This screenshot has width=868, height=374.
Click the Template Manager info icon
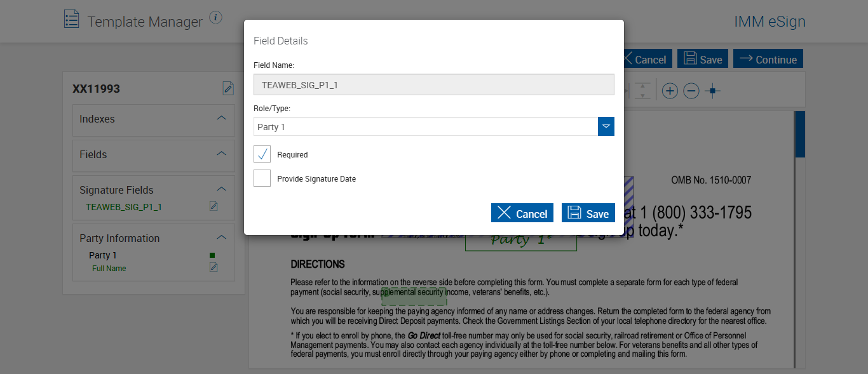pos(216,18)
